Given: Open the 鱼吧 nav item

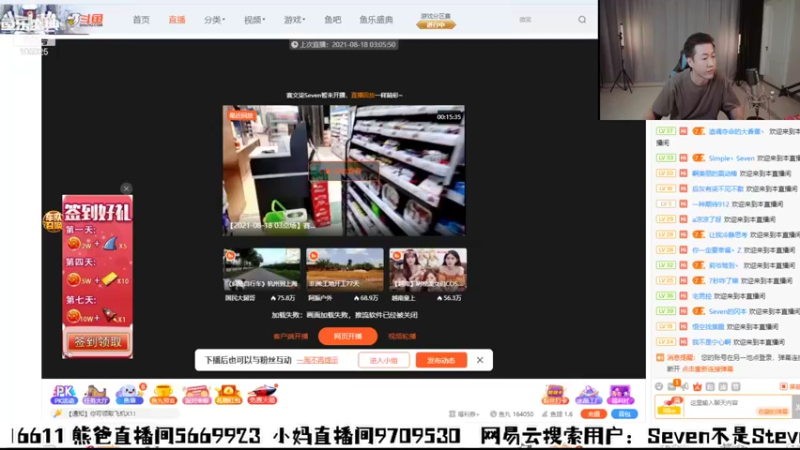Looking at the screenshot, I should point(333,20).
